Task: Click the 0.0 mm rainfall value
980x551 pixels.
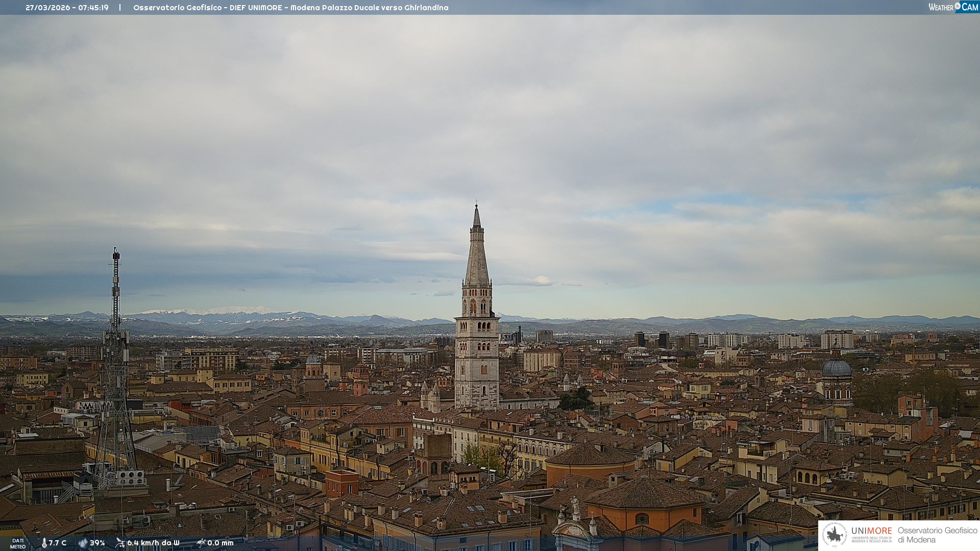Action: [x=220, y=543]
